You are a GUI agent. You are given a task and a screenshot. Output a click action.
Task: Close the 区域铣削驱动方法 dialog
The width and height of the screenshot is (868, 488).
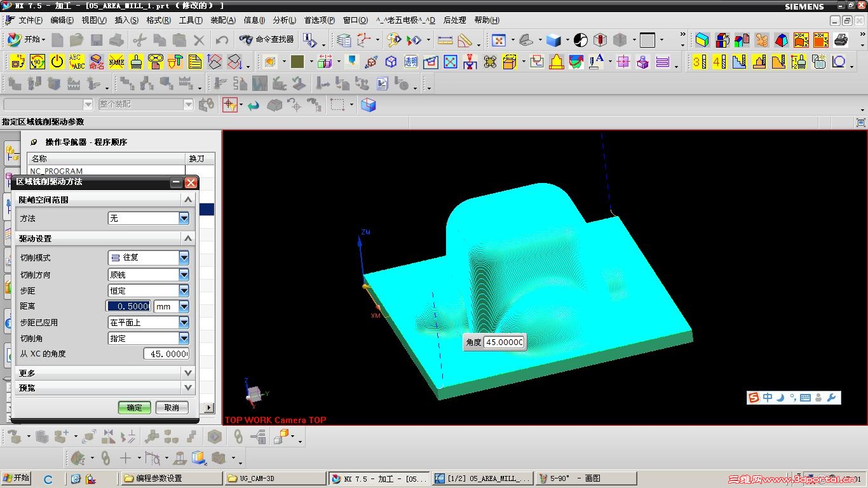(191, 182)
